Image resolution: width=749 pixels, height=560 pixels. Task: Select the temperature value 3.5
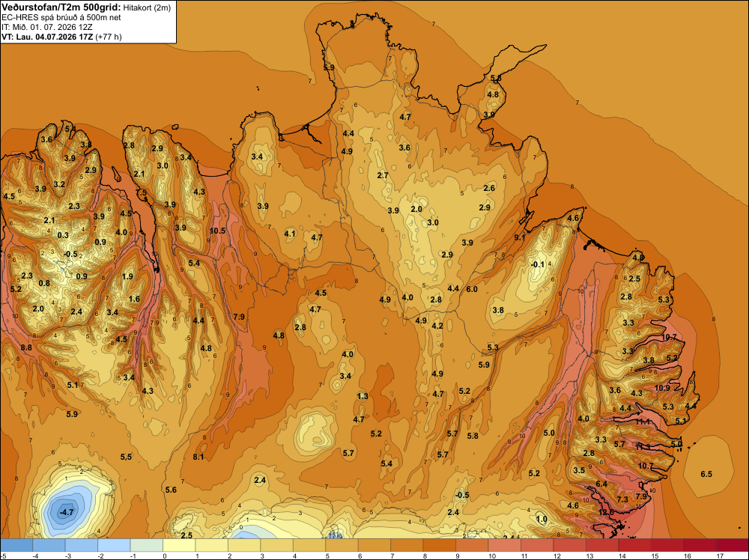coord(579,470)
